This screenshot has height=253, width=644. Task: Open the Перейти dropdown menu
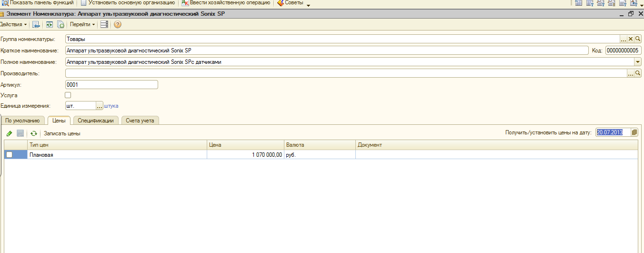pyautogui.click(x=82, y=24)
